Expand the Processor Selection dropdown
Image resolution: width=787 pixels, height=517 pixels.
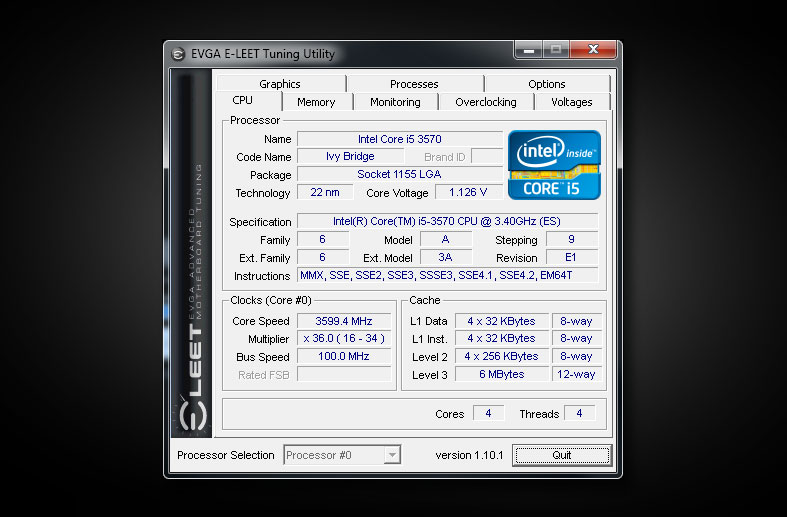pyautogui.click(x=392, y=455)
